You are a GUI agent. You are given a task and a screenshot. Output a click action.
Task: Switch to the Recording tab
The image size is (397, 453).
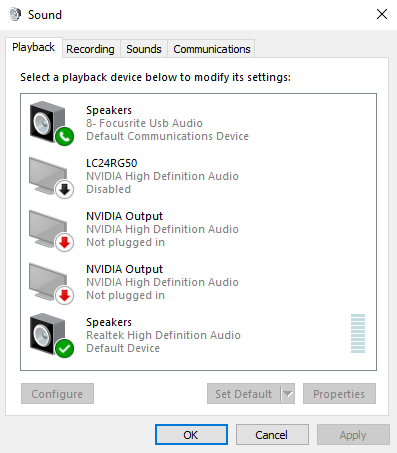[90, 49]
